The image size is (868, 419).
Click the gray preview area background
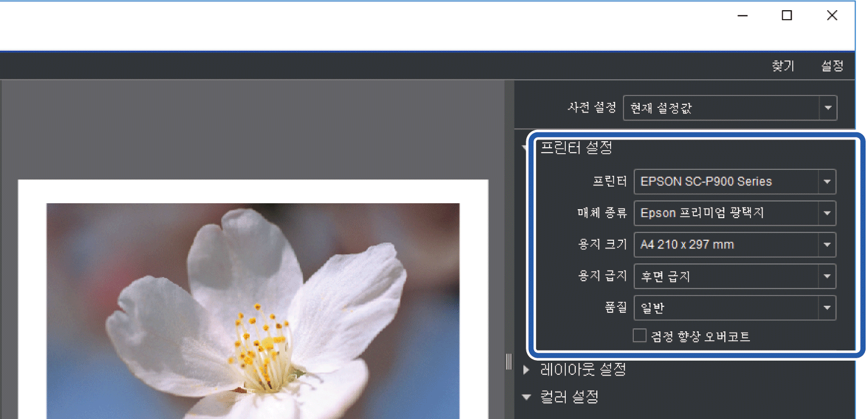[238, 131]
